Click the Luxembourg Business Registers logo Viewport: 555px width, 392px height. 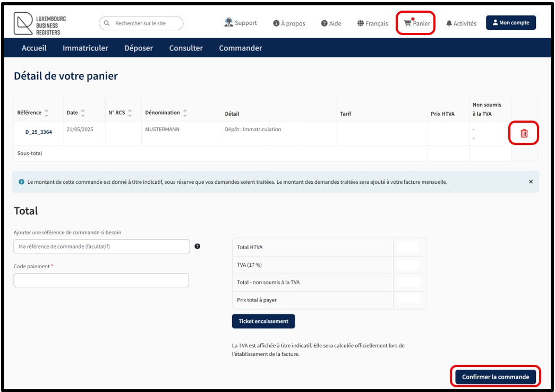point(40,24)
